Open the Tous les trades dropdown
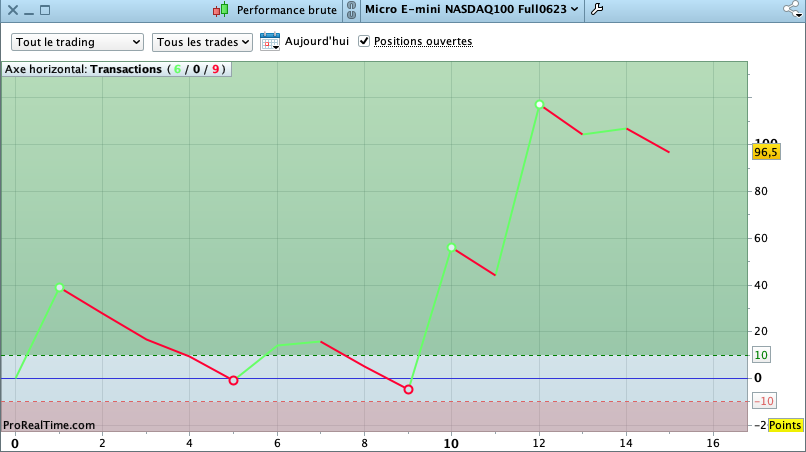Image resolution: width=806 pixels, height=452 pixels. (202, 42)
